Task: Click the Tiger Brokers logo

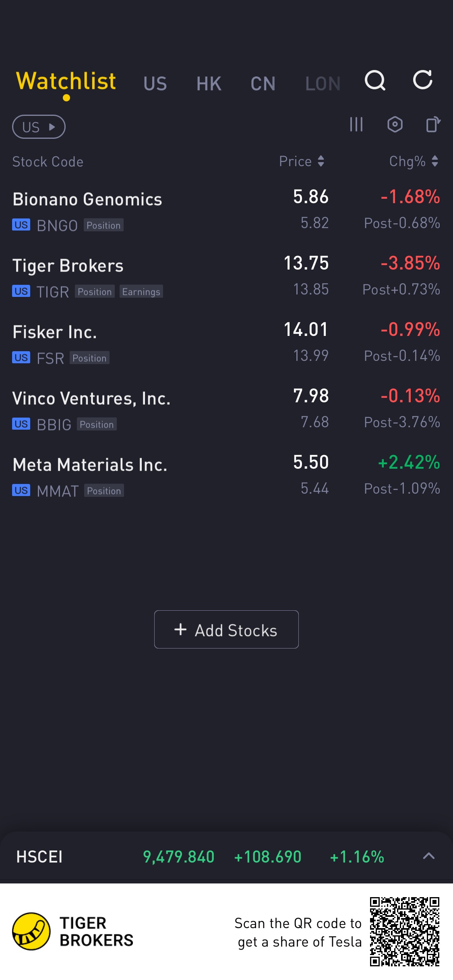Action: (x=31, y=931)
